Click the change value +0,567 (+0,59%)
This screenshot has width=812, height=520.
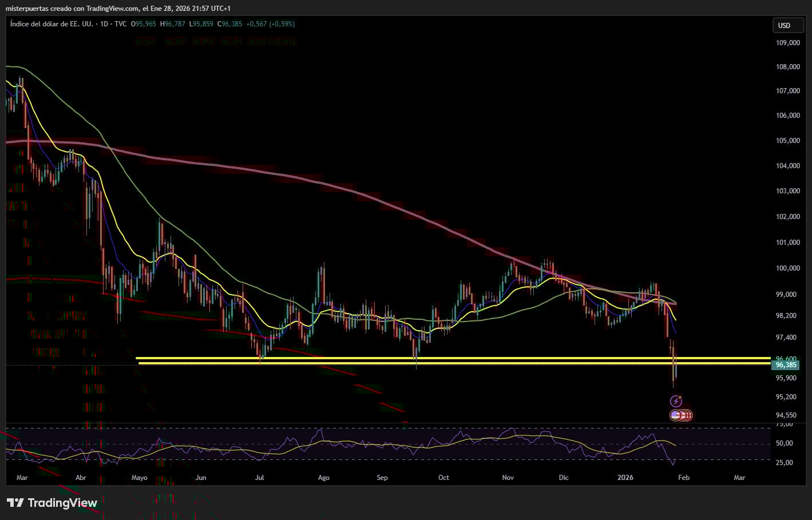(x=271, y=24)
